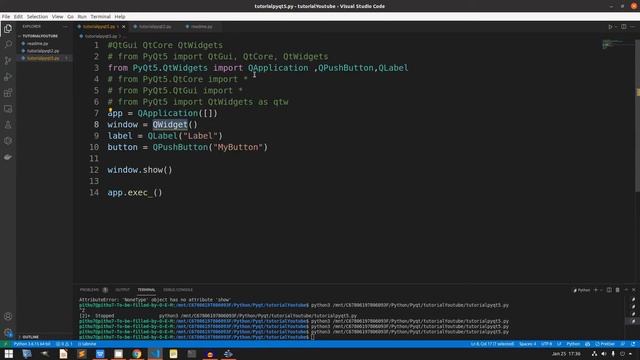Switch to the readme.py editor tab

click(202, 27)
